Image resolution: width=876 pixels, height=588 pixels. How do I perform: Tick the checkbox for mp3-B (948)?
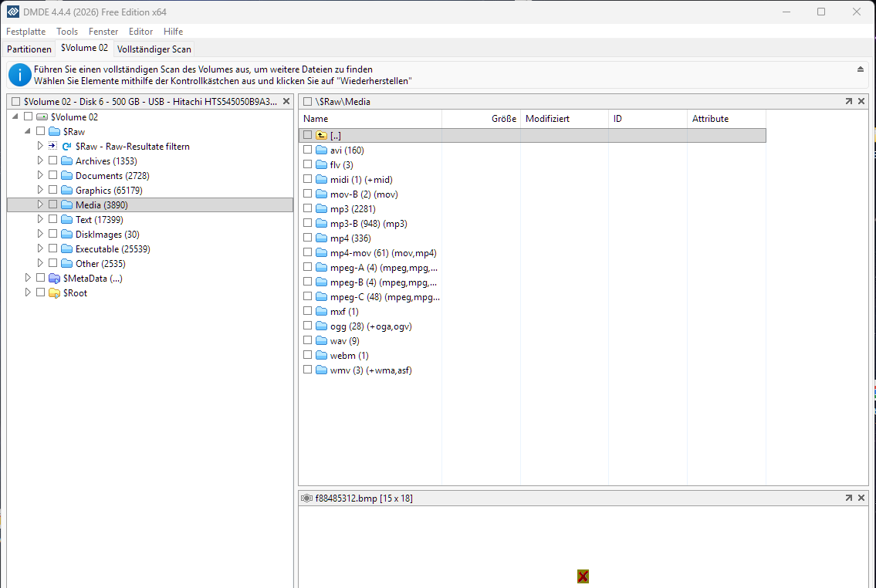click(x=307, y=223)
